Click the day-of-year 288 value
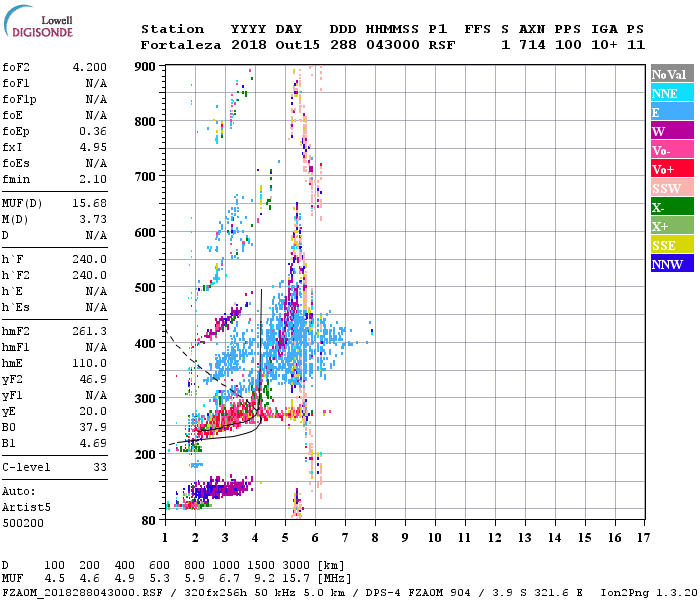700x600 pixels. [x=343, y=45]
